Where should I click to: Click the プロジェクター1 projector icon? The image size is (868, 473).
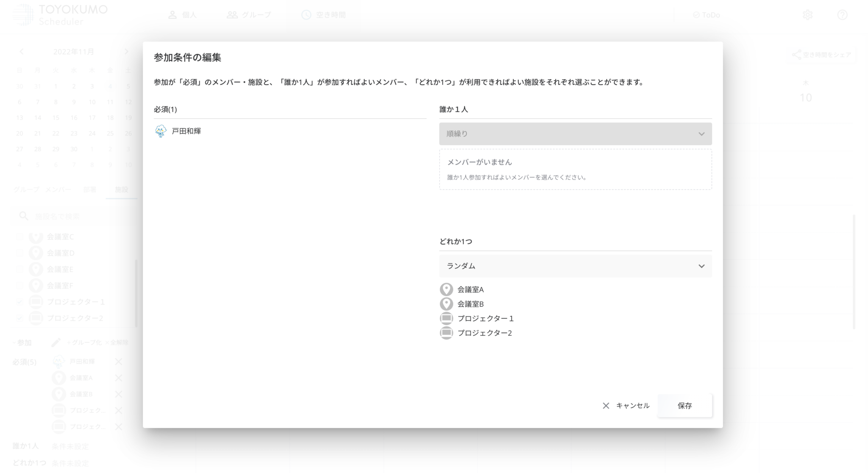pos(446,318)
